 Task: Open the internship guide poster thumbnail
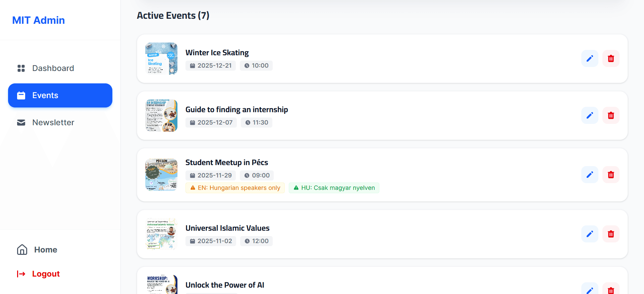click(x=161, y=116)
